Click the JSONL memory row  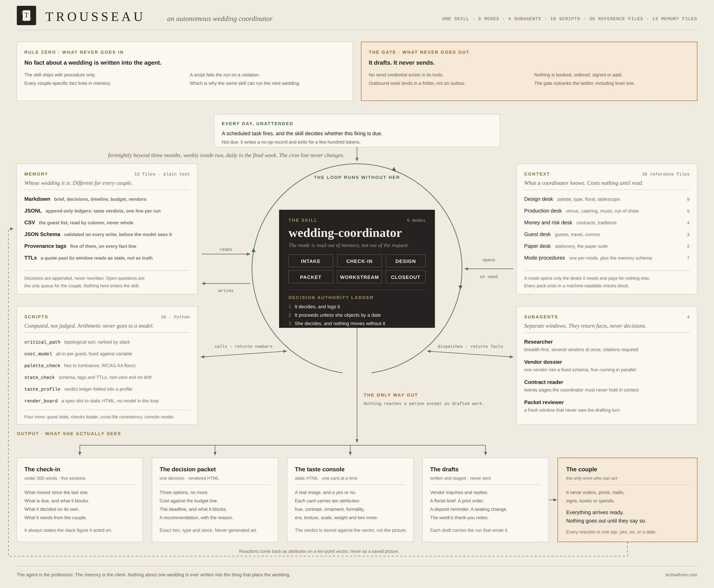(x=93, y=211)
